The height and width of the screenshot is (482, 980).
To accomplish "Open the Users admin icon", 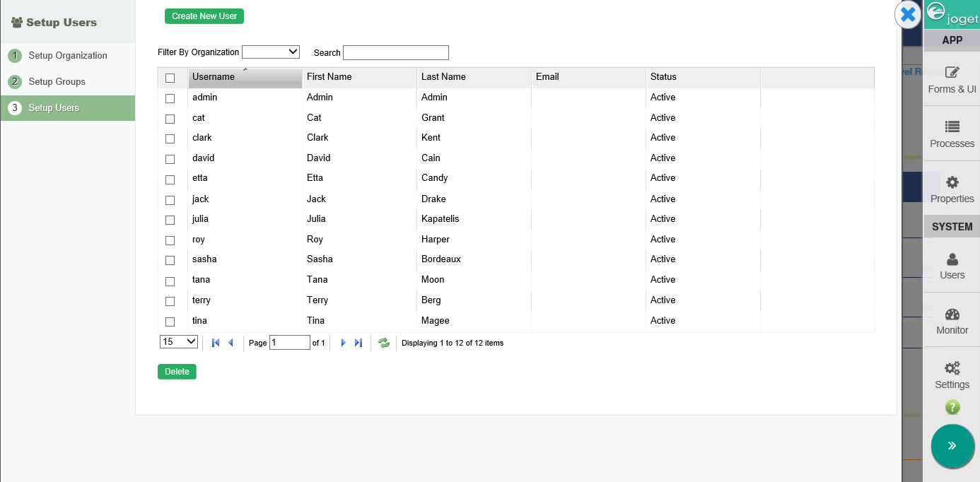I will pyautogui.click(x=952, y=259).
